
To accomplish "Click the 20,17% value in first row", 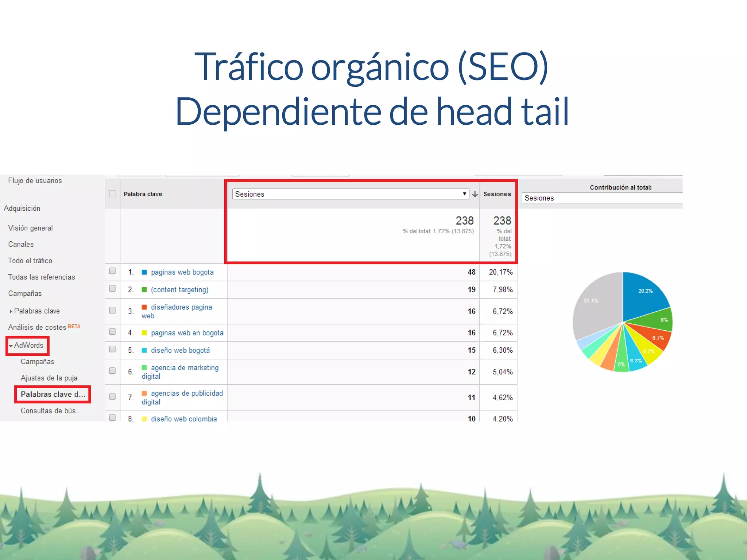I will (501, 272).
